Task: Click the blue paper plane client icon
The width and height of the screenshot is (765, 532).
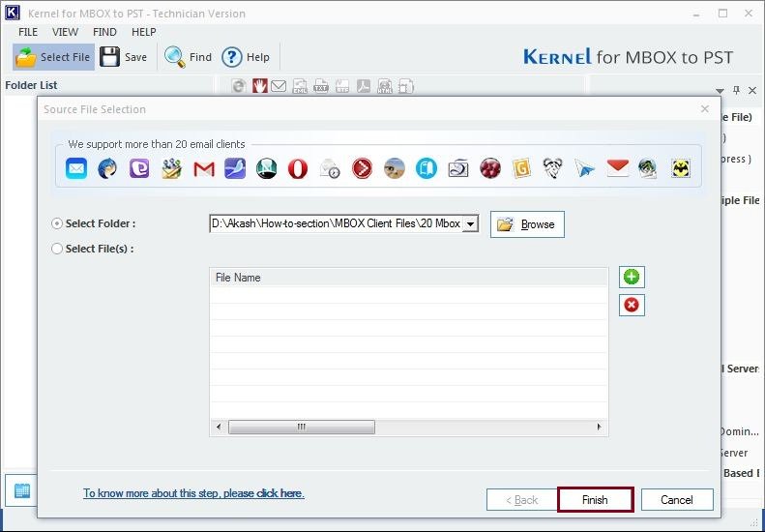Action: [584, 169]
